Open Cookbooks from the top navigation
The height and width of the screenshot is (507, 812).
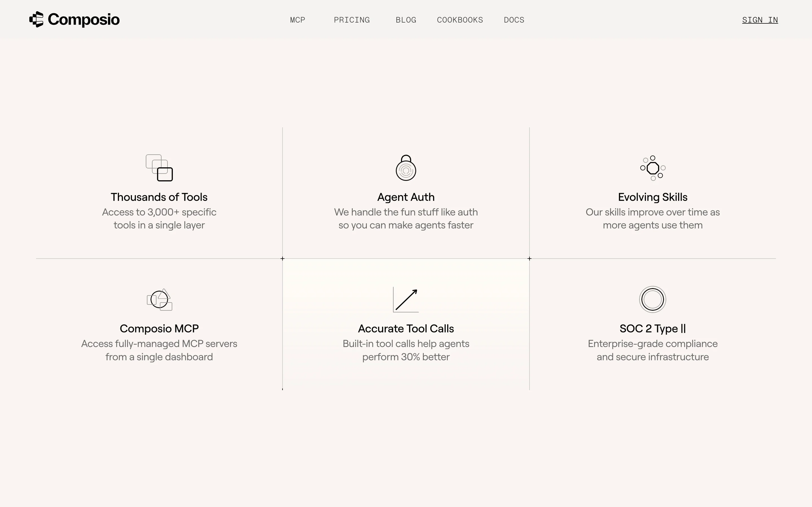pos(460,20)
